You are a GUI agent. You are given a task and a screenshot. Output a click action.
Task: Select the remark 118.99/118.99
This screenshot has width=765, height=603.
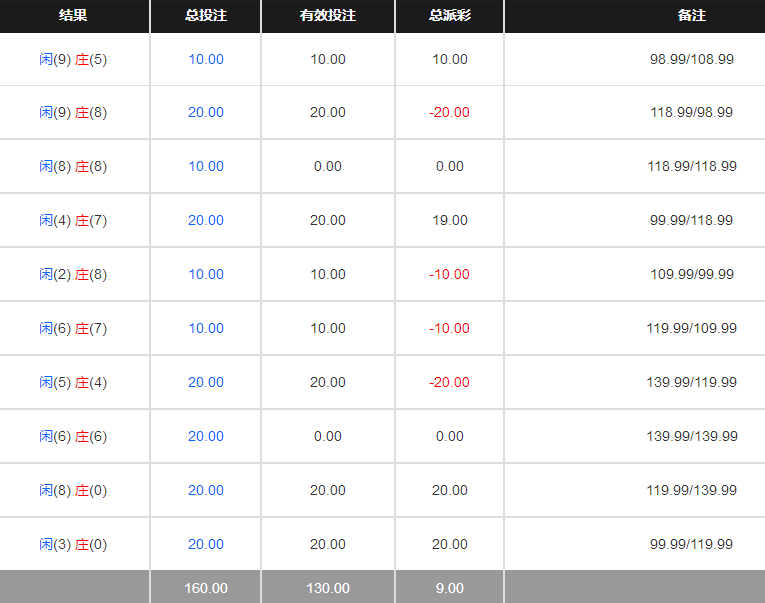(x=692, y=166)
